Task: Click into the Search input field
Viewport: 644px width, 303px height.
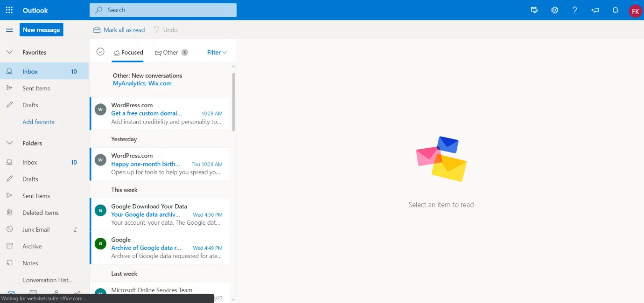Action: click(163, 10)
